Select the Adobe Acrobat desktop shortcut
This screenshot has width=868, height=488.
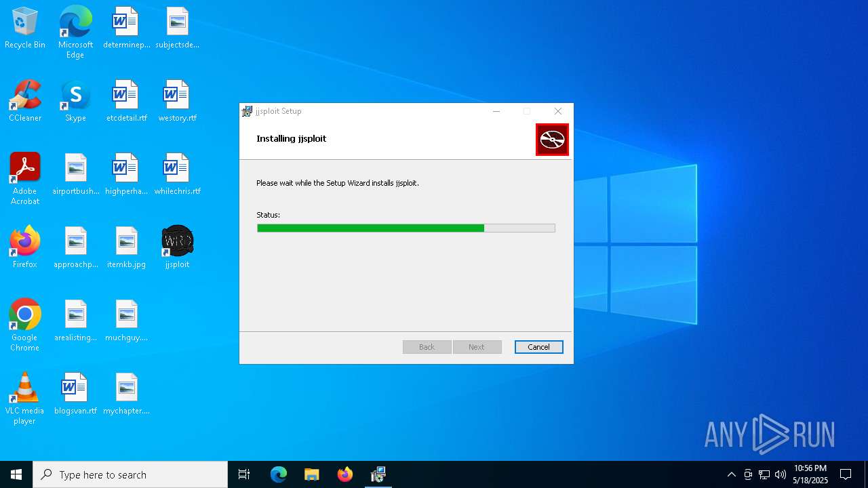coord(25,179)
